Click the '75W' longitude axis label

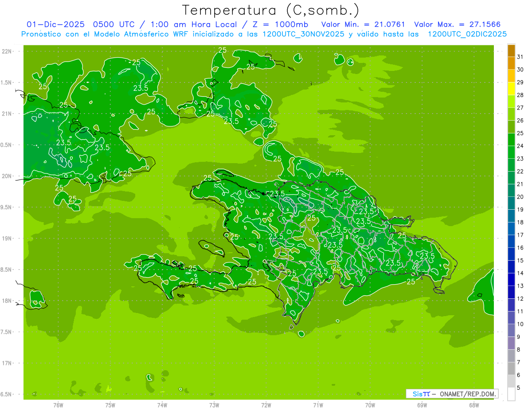pyautogui.click(x=110, y=405)
